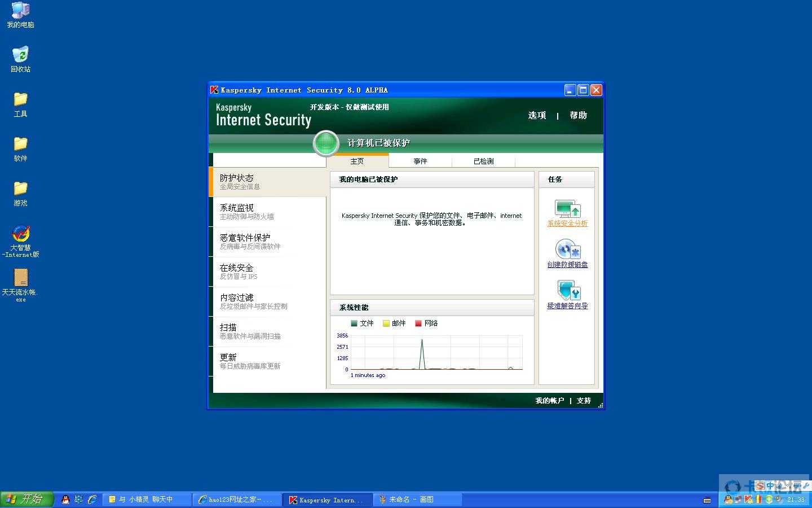Viewport: 812px width, 508px height.
Task: Click the system performance graph
Action: coord(436,353)
